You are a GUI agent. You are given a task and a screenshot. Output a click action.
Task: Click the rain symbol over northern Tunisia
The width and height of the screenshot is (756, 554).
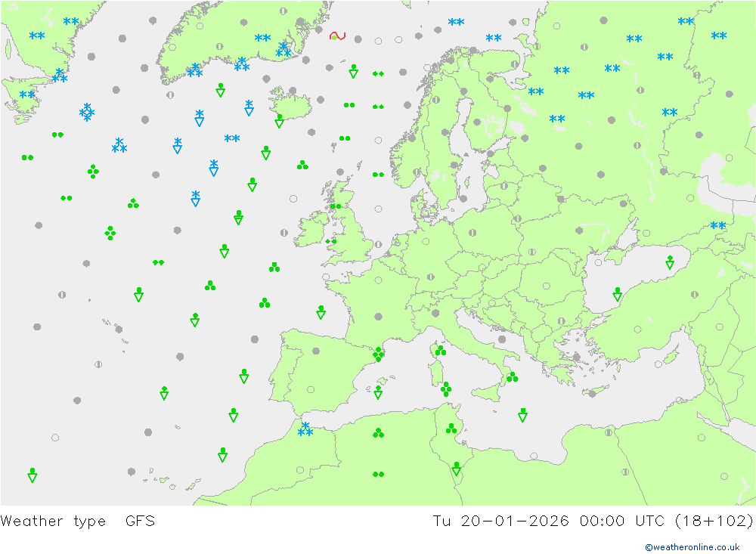point(451,428)
